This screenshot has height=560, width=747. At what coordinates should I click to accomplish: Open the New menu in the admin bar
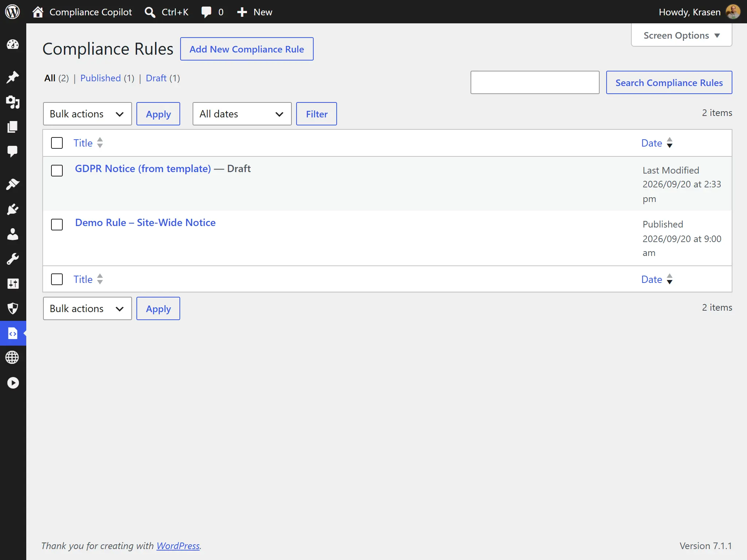[x=255, y=12]
